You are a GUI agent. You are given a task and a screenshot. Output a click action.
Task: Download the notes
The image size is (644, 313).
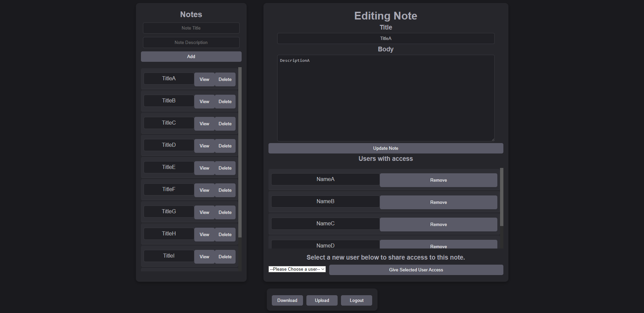(287, 300)
